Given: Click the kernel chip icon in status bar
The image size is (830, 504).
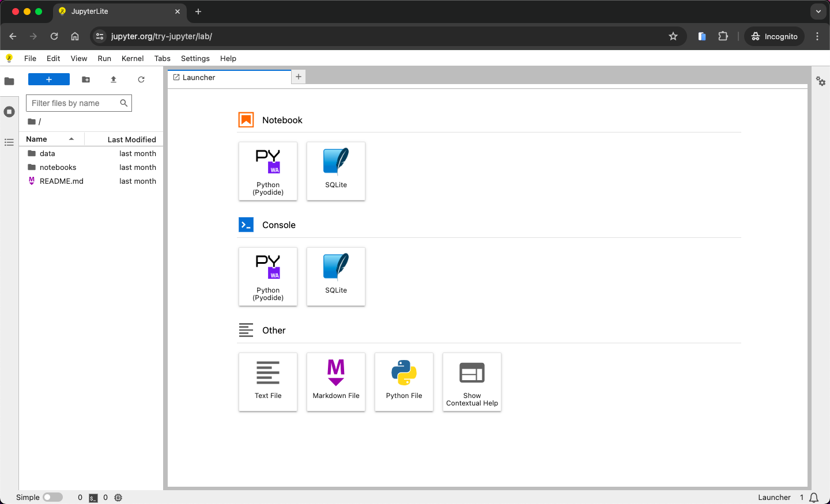Looking at the screenshot, I should pos(118,498).
